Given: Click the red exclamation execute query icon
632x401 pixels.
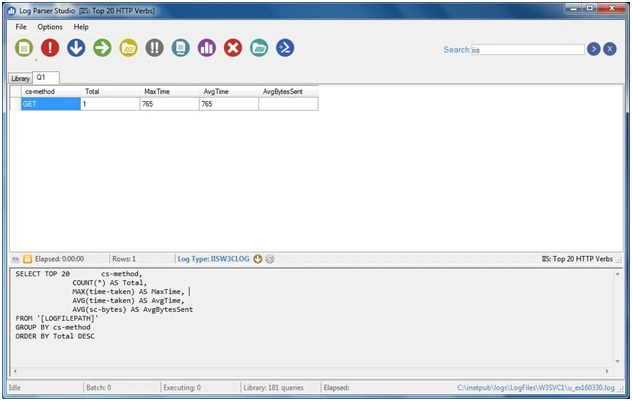Looking at the screenshot, I should coord(50,48).
